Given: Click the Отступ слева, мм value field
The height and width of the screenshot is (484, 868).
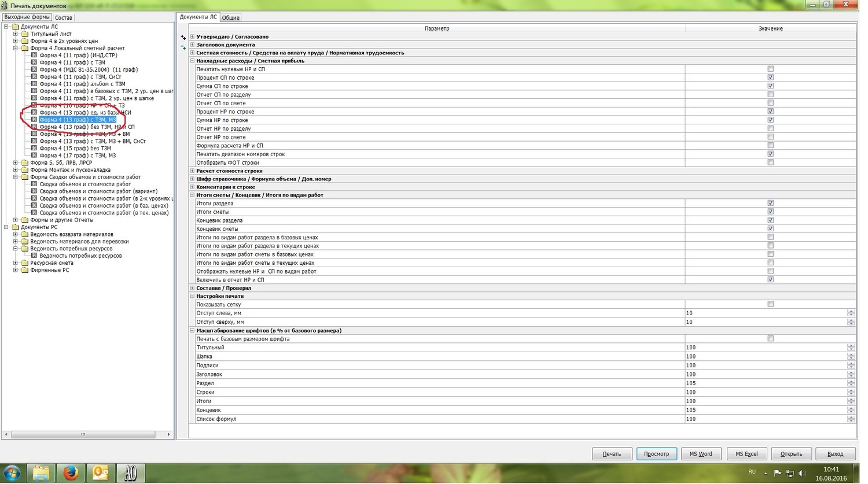Looking at the screenshot, I should 766,313.
